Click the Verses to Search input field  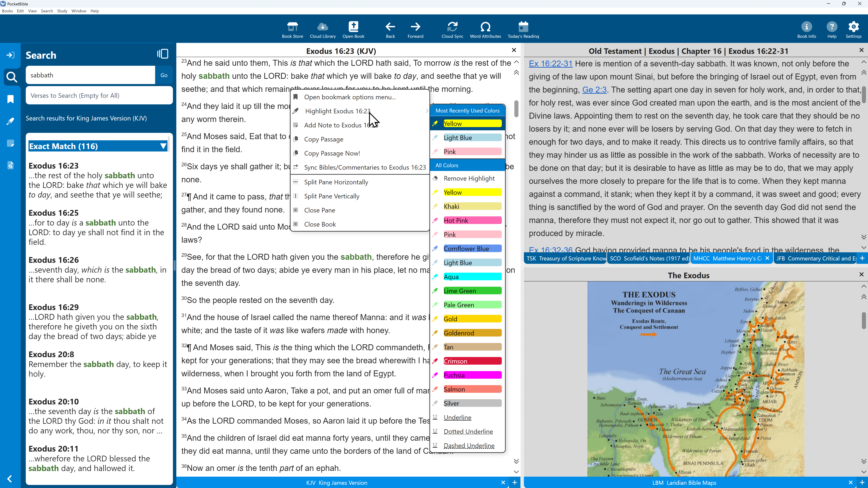(x=99, y=96)
